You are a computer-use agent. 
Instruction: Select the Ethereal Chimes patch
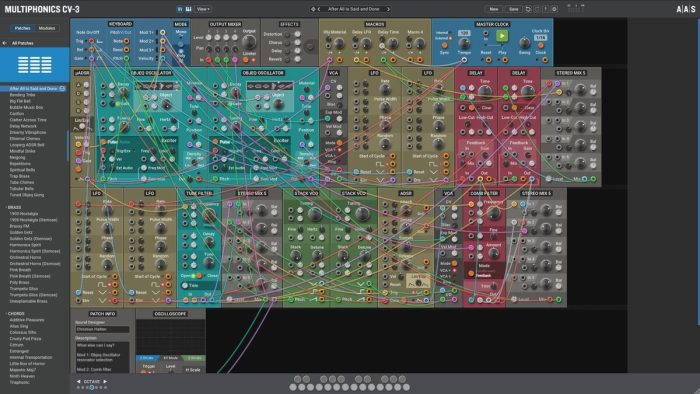pos(25,139)
